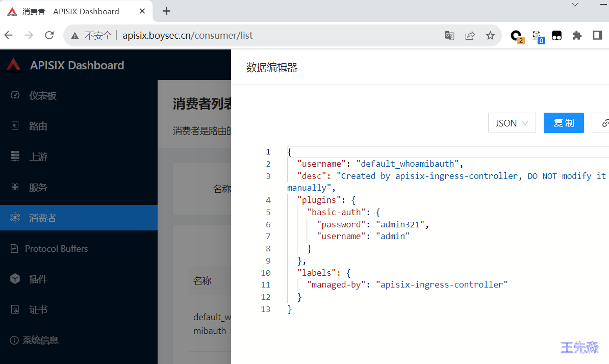This screenshot has width=609, height=364.
Task: Click the 服务 services grid icon
Action: coord(15,187)
